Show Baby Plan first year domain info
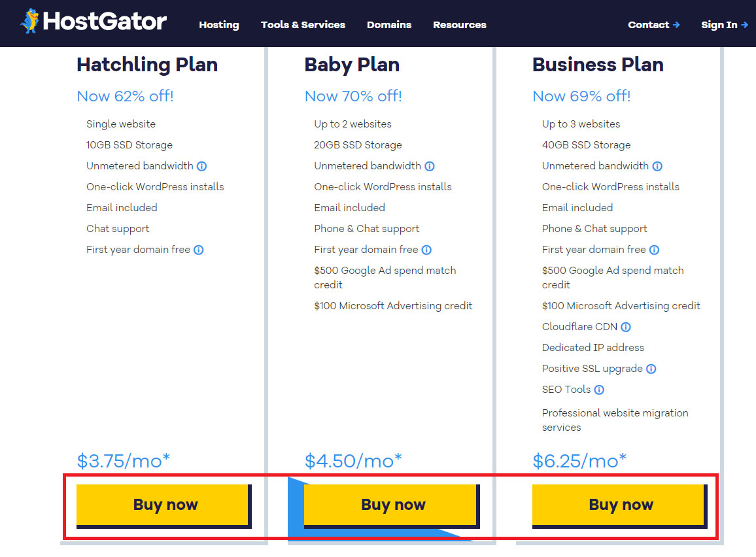 [426, 250]
